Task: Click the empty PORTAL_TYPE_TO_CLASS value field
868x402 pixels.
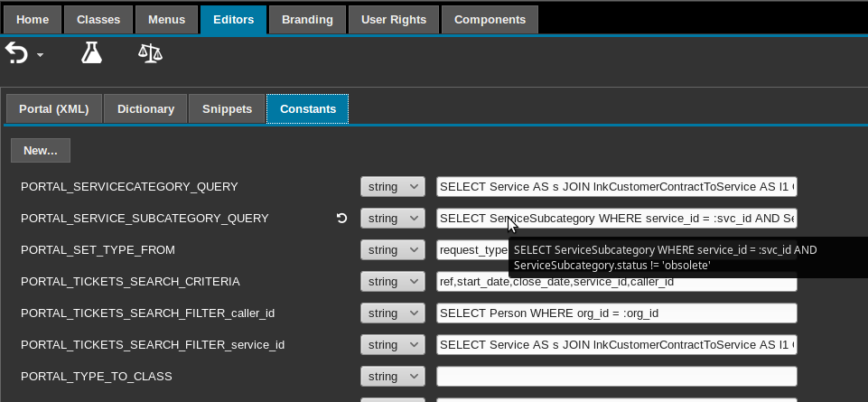Action: [616, 376]
